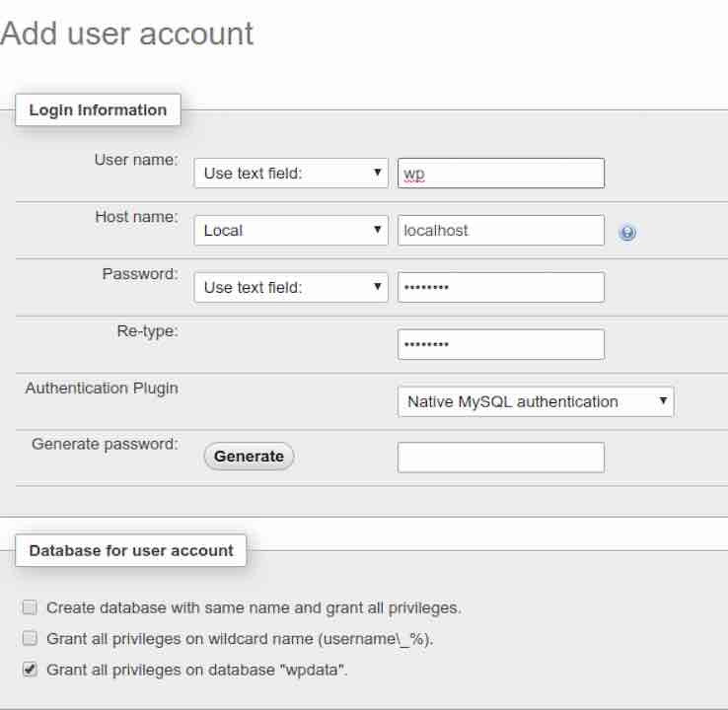Expand the Host name 'Local' dropdown
Viewport: 728px width, 710px height.
point(291,231)
